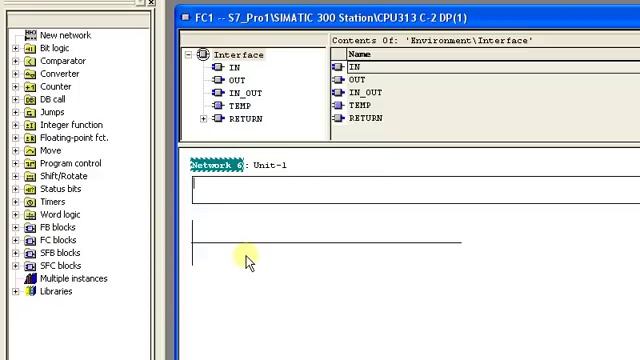Select OUT in the interface tree
Screen dimensions: 640x360
pyautogui.click(x=237, y=80)
